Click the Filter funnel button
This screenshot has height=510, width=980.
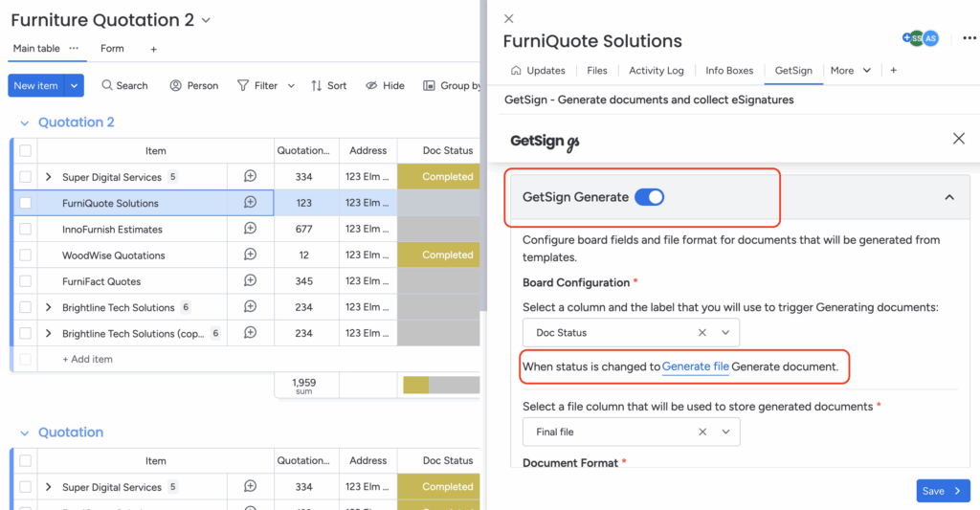[x=257, y=85]
